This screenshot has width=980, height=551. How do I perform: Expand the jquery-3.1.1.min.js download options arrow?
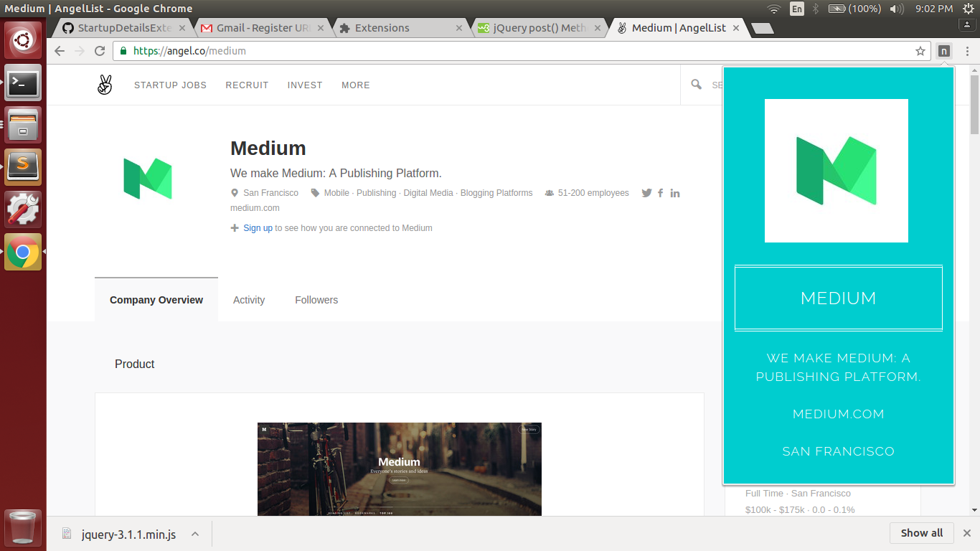[x=195, y=534]
